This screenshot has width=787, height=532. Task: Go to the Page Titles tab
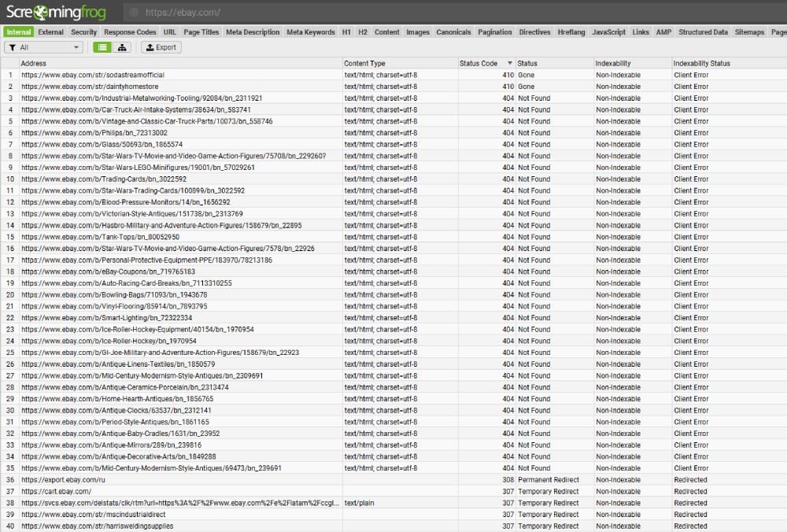201,32
